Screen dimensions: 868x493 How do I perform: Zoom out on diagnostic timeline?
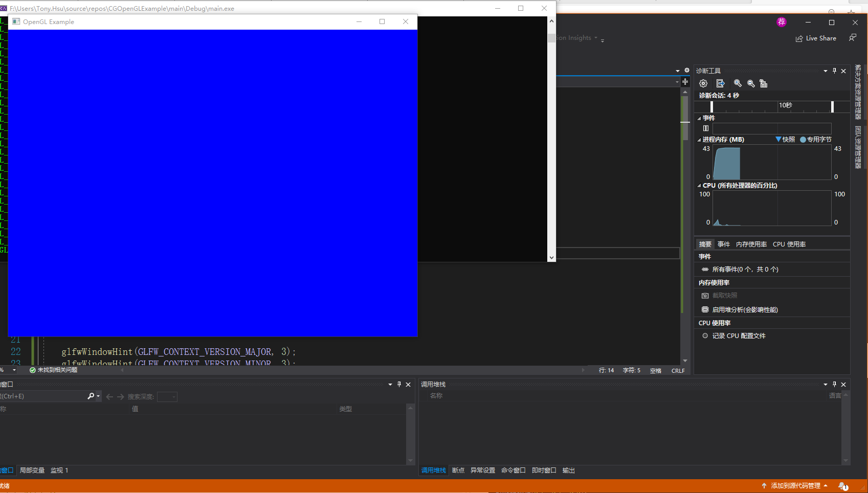tap(751, 83)
